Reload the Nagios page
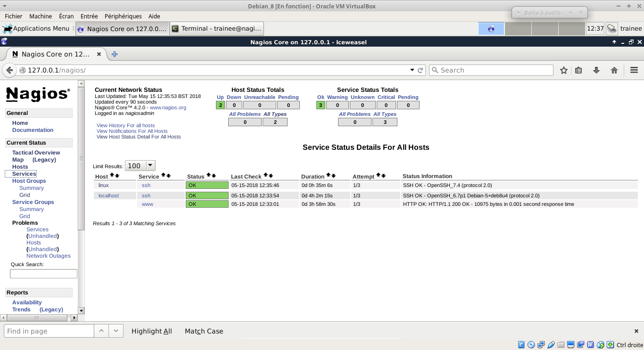This screenshot has height=350, width=644. click(x=421, y=70)
